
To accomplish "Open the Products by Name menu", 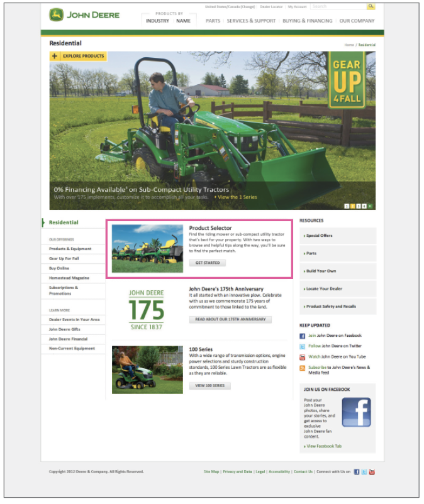I will [183, 21].
